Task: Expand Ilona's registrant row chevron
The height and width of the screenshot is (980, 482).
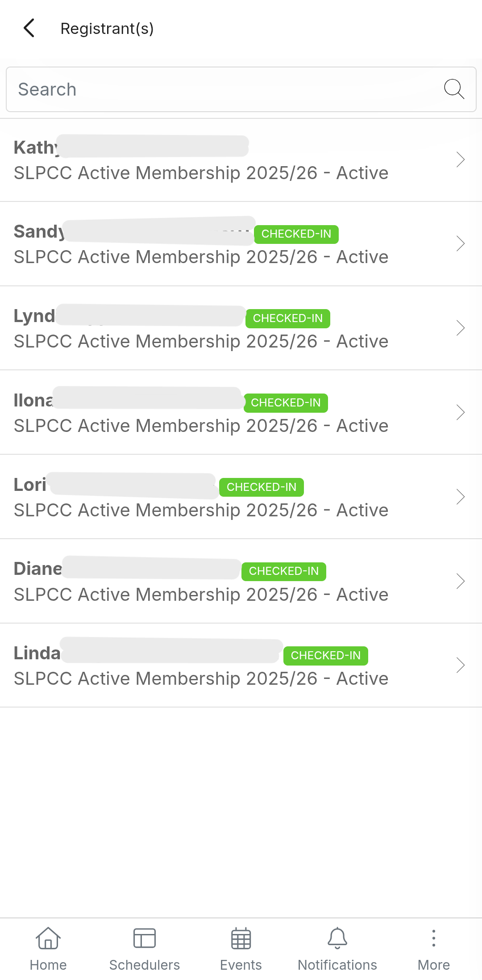Action: point(461,412)
